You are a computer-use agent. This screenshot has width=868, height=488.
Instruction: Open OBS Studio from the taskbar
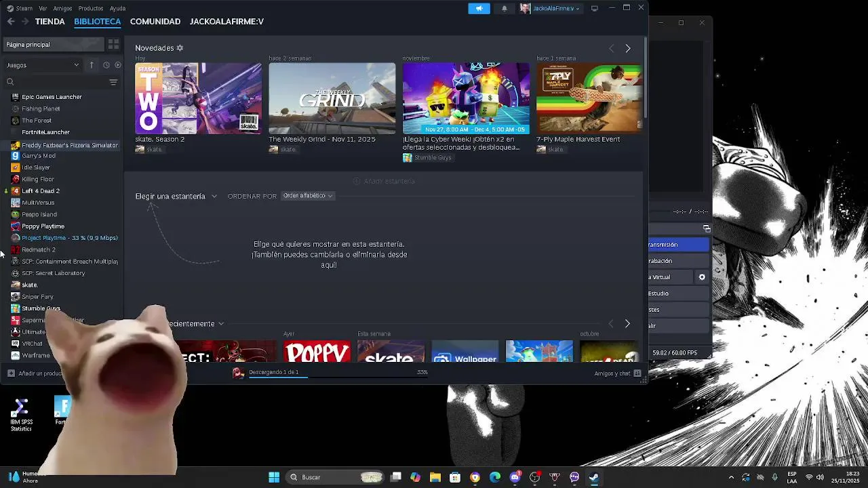(535, 477)
